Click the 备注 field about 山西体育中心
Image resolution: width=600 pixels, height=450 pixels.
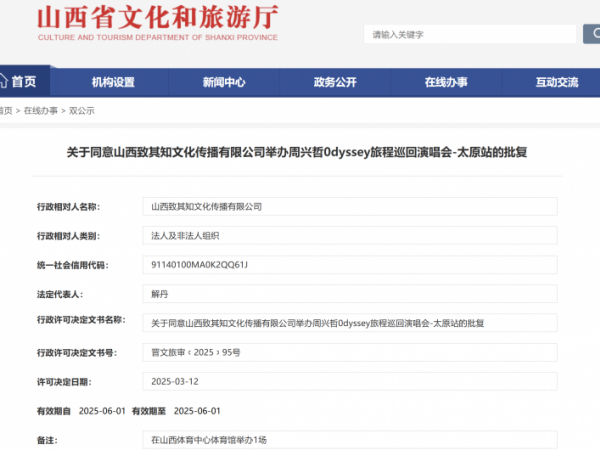coord(350,439)
